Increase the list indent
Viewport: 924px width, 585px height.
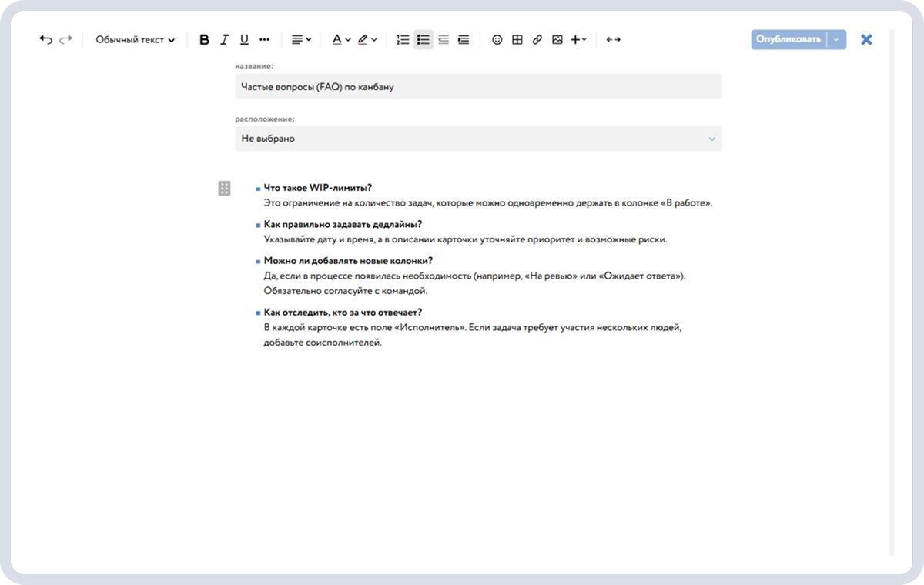464,40
